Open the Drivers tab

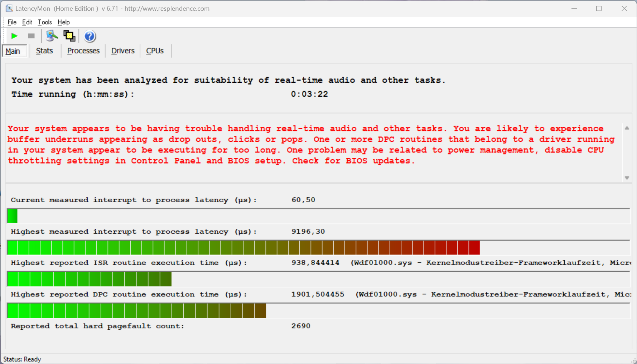pyautogui.click(x=122, y=51)
